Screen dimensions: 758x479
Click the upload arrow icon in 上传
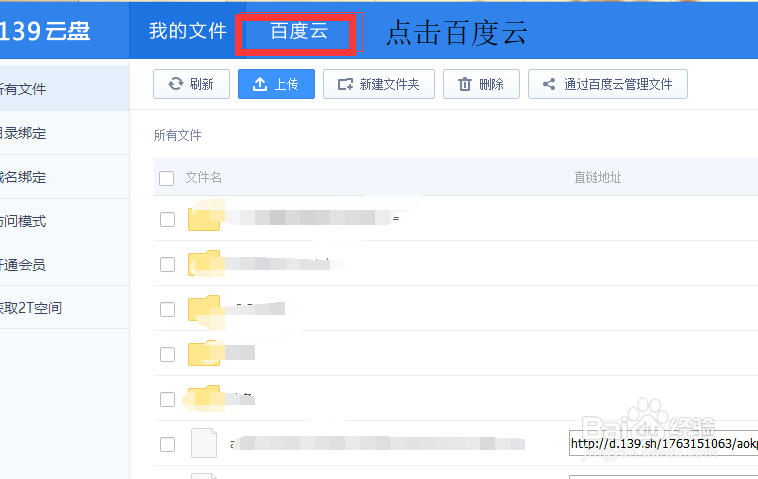click(x=260, y=84)
